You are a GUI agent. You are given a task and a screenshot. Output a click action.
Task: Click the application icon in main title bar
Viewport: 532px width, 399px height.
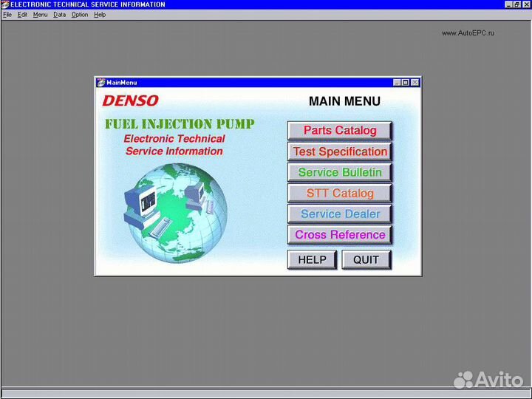tap(4, 4)
